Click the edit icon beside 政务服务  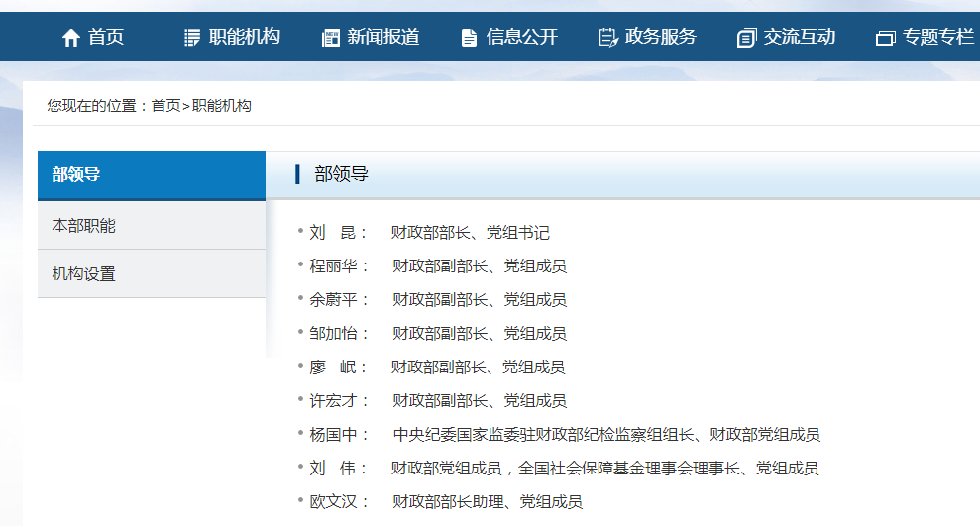coord(608,38)
